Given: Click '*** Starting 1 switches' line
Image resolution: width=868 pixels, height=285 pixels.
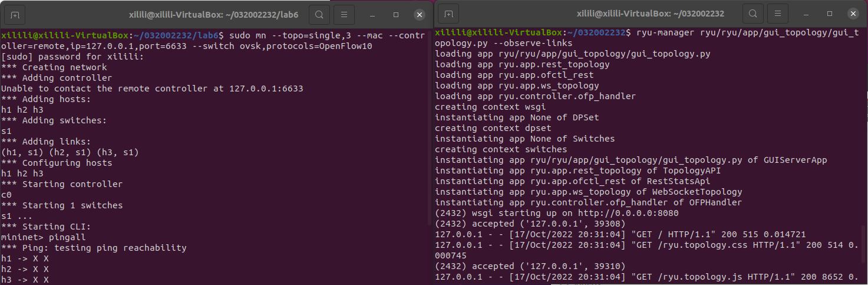Looking at the screenshot, I should tap(62, 205).
